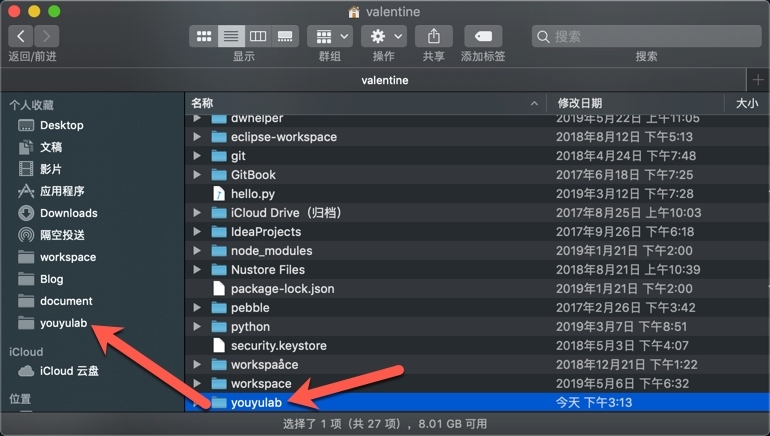Viewport: 770px width, 436px height.
Task: Open the group-by dropdown
Action: tap(329, 36)
